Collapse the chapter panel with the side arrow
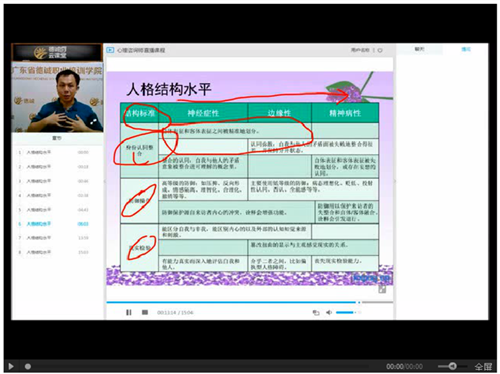500x374 pixels. pos(105,182)
